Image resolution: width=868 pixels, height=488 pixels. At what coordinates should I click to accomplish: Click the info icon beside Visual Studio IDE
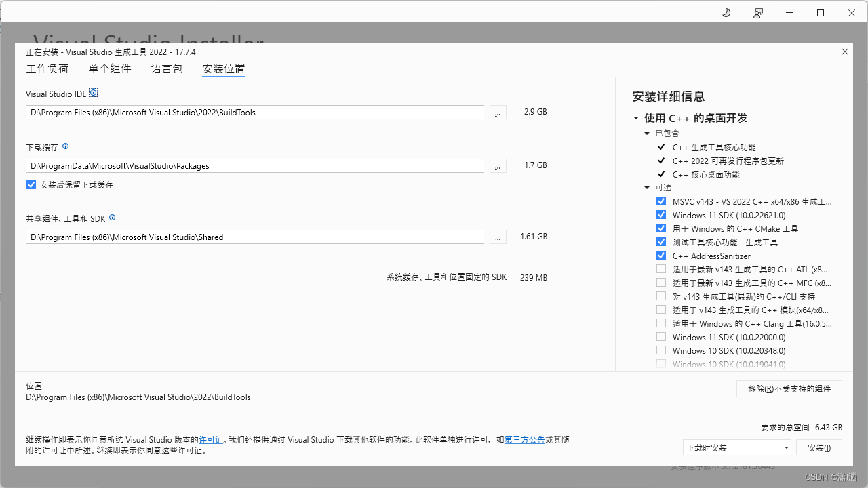[94, 93]
